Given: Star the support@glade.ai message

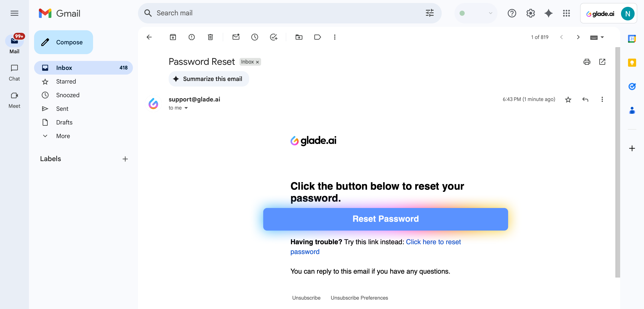Looking at the screenshot, I should pos(568,100).
